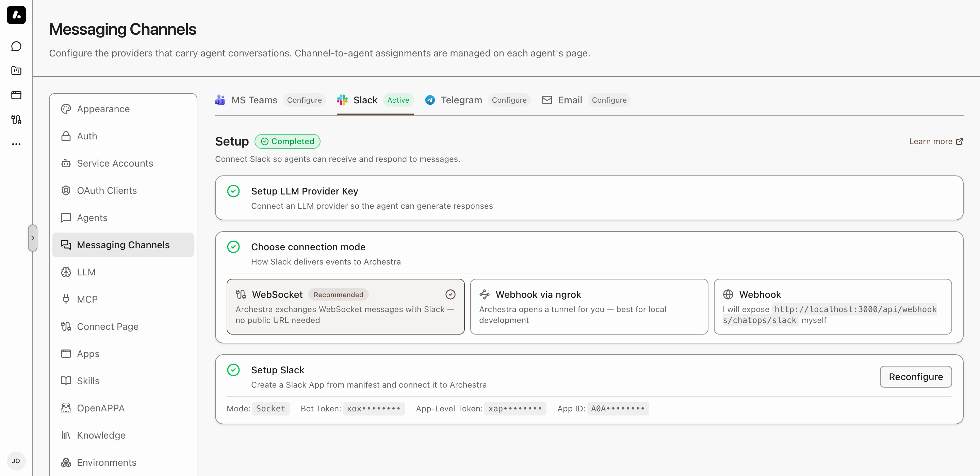Viewport: 980px width, 476px height.
Task: Go to Agents settings
Action: pos(123,218)
